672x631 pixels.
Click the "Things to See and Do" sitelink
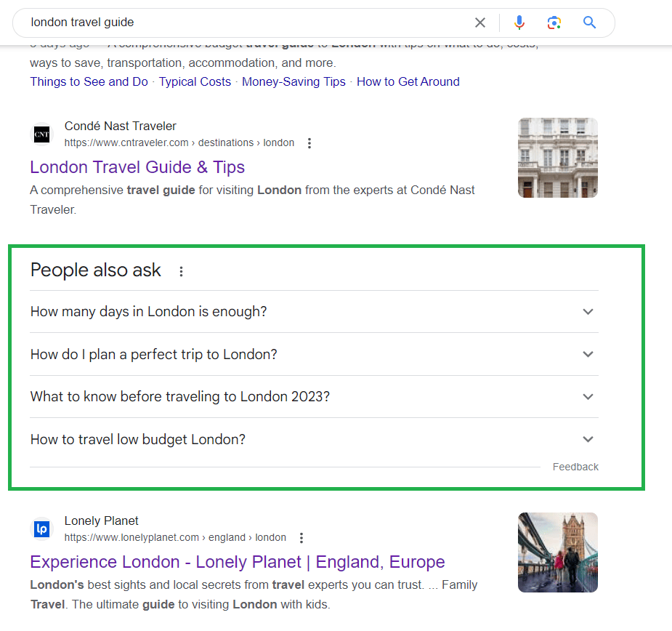(89, 81)
